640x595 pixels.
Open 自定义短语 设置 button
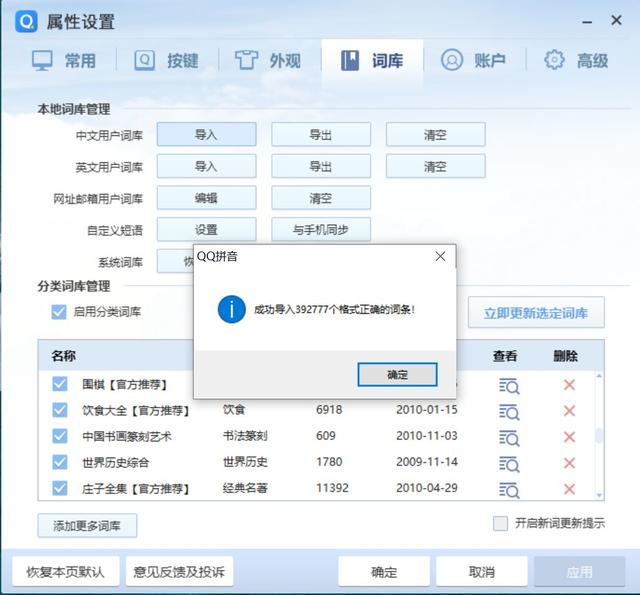click(207, 229)
